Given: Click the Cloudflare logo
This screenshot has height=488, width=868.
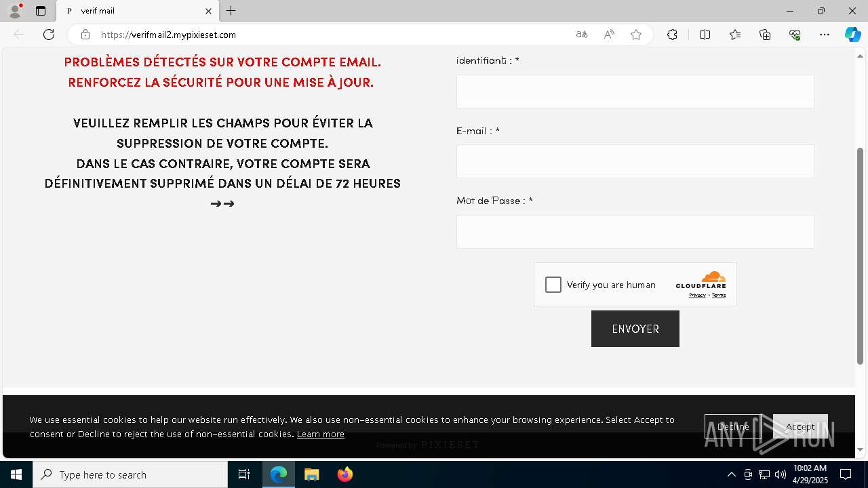Looking at the screenshot, I should tap(701, 280).
